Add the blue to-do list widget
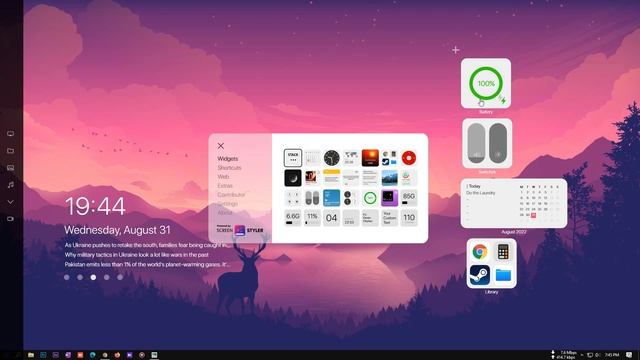This screenshot has width=640, height=360. click(331, 198)
